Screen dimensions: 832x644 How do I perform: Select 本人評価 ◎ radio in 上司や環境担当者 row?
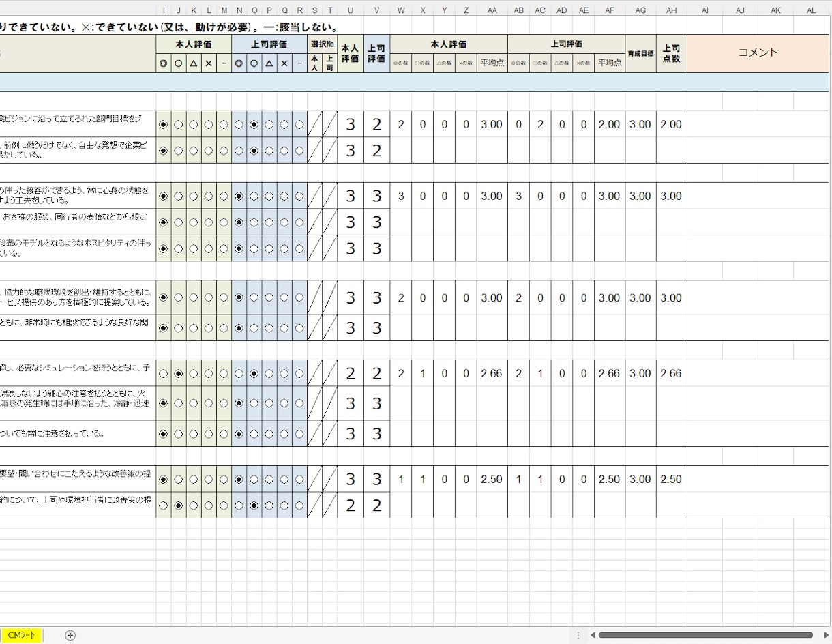tap(164, 506)
